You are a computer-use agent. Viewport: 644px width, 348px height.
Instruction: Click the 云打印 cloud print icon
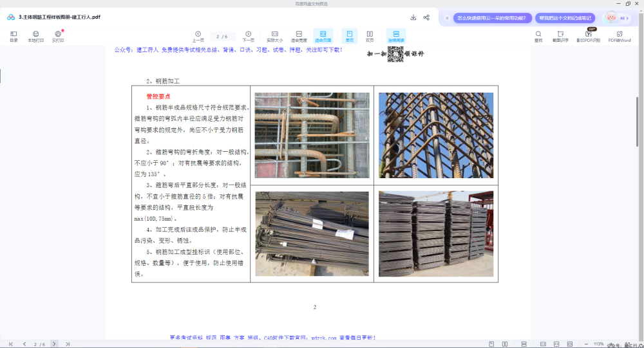click(58, 36)
